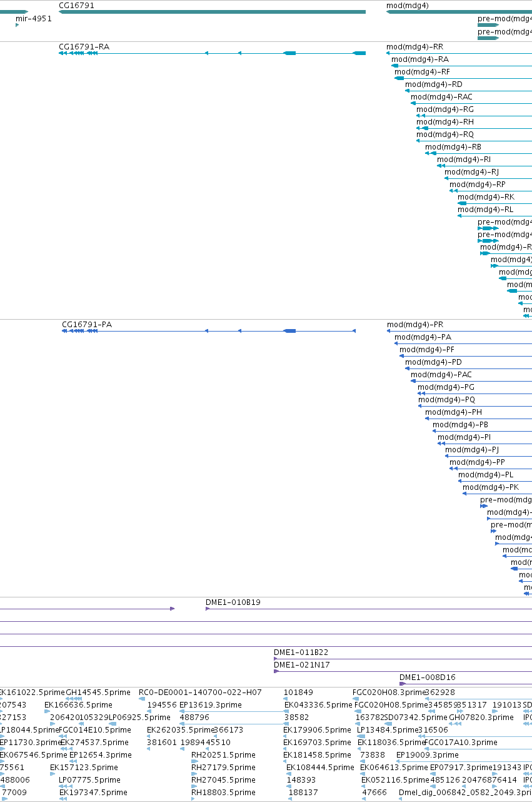This screenshot has height=802, width=532.
Task: Open EST EP19009.3prime
Action: (x=428, y=755)
